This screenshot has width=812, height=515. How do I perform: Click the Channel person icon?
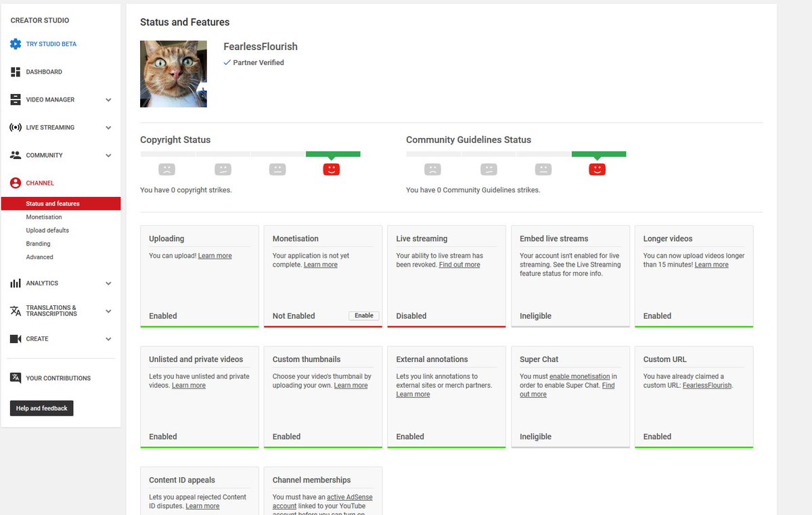[x=16, y=183]
